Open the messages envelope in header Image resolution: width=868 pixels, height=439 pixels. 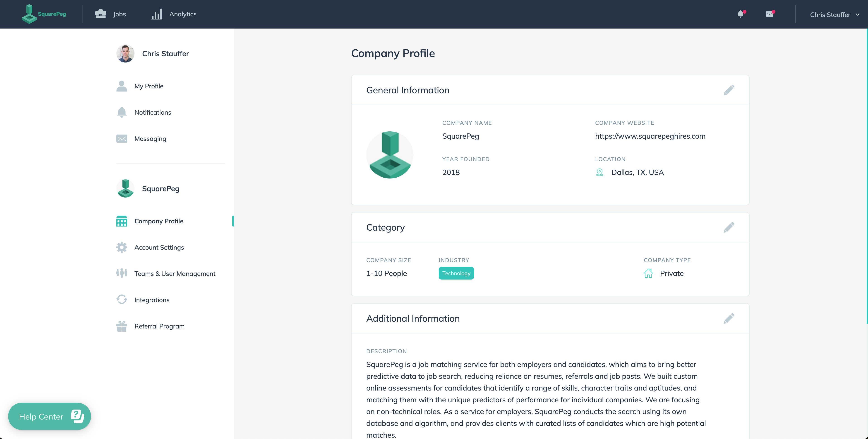coord(770,14)
